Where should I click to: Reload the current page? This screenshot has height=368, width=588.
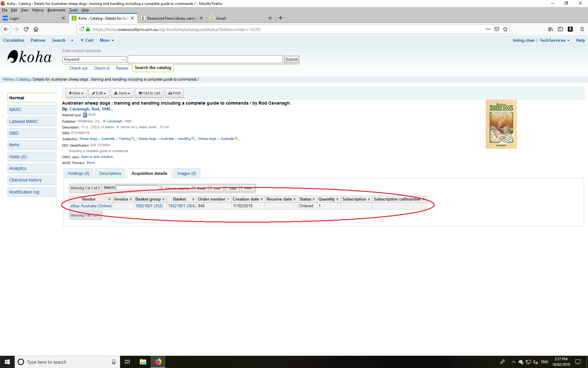pyautogui.click(x=26, y=29)
